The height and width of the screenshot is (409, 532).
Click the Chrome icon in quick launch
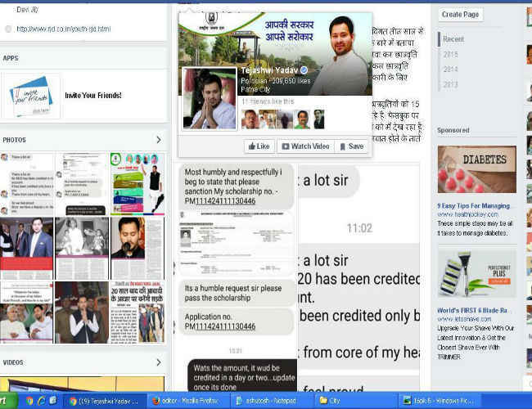pyautogui.click(x=29, y=401)
